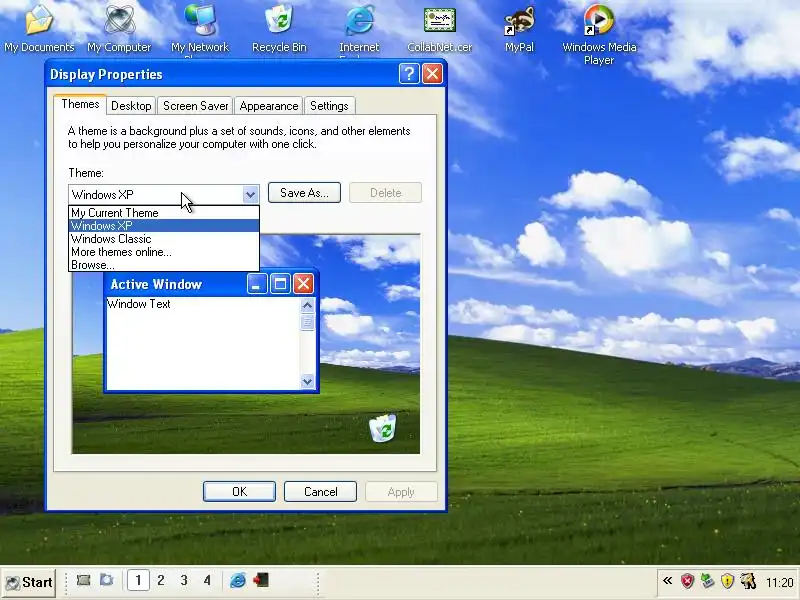Select the MyPal shortcut icon
The height and width of the screenshot is (600, 800).
coord(519,28)
